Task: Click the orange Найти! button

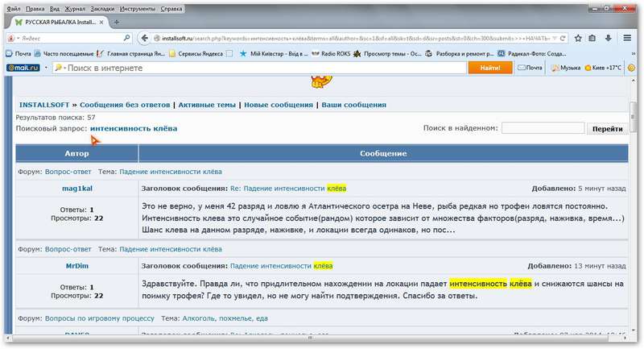Action: tap(490, 68)
